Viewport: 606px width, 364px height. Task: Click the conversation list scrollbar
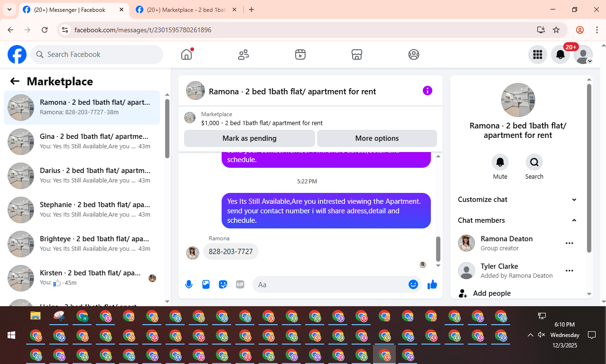click(x=167, y=129)
